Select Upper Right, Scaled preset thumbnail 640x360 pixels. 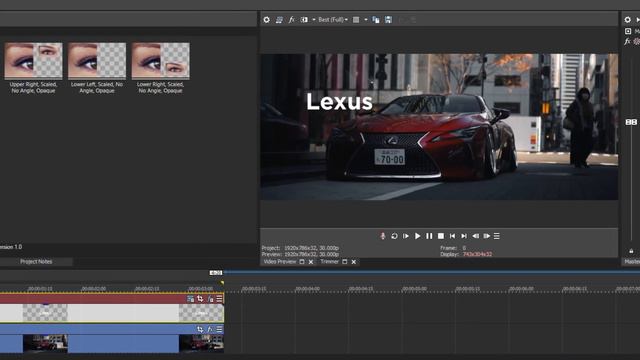pos(33,60)
